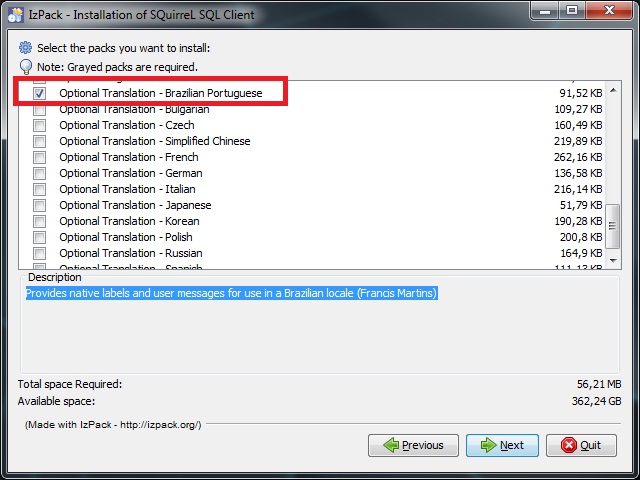Select the 'Optional Translation - Japanese' row label

(x=135, y=205)
